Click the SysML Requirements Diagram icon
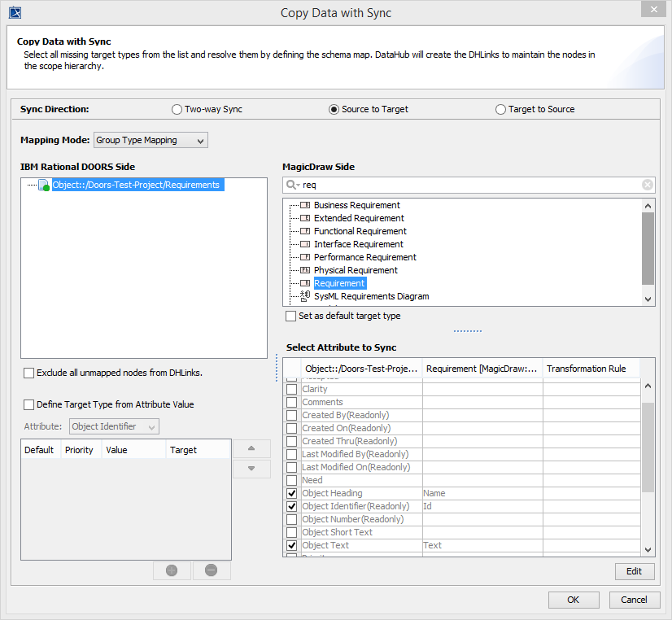 click(305, 297)
